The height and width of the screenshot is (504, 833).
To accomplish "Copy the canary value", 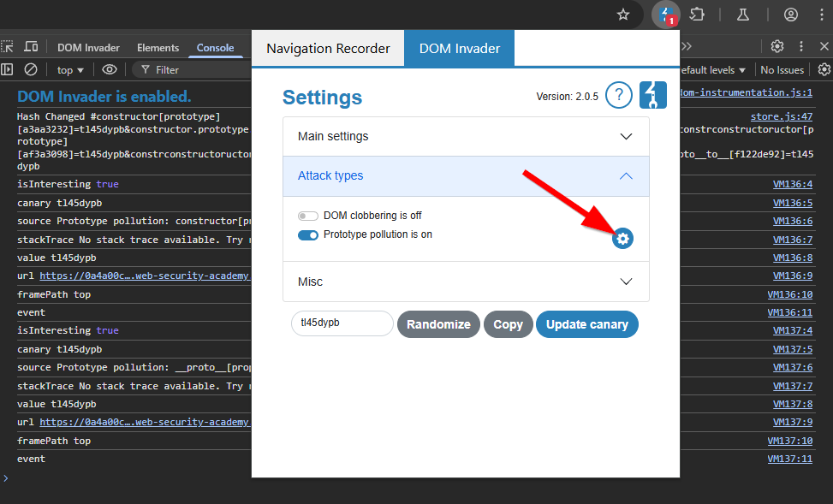I will point(508,324).
